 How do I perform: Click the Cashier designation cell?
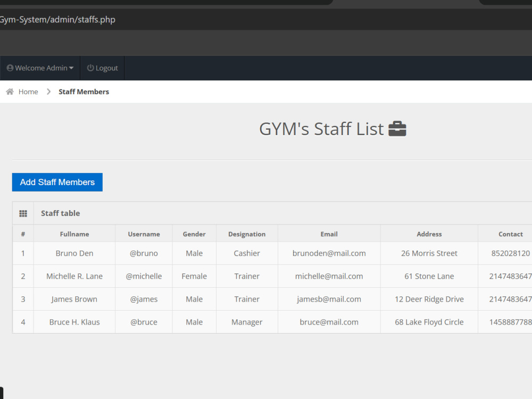tap(247, 253)
